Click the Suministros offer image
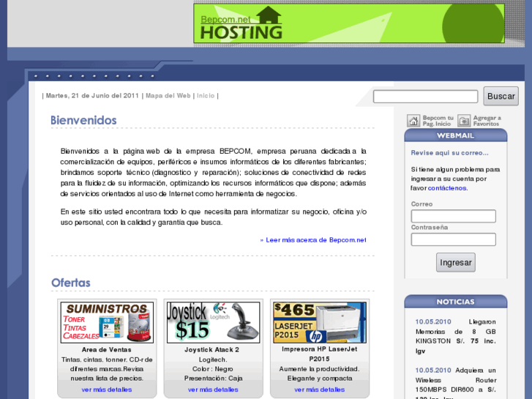This screenshot has height=399, width=532. (107, 323)
